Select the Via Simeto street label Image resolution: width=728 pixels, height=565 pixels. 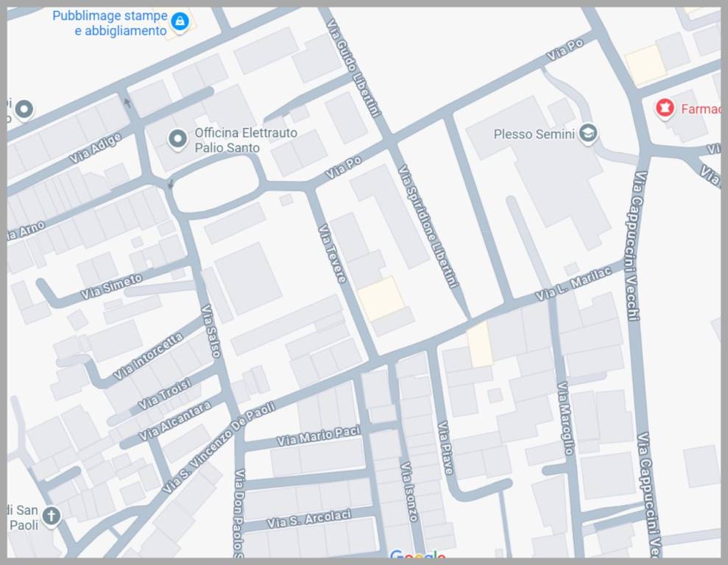coord(111,285)
